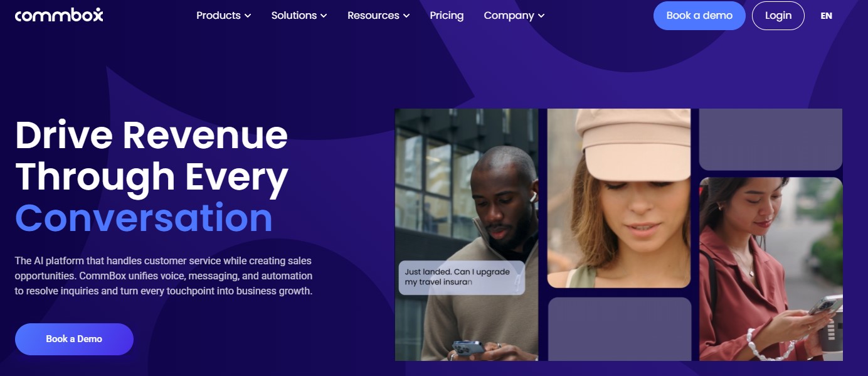Click the Drive Revenue headline text
Image resolution: width=868 pixels, height=376 pixels.
152,156
